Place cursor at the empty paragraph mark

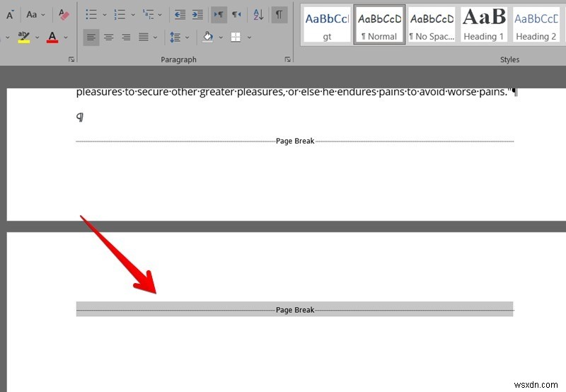click(80, 117)
